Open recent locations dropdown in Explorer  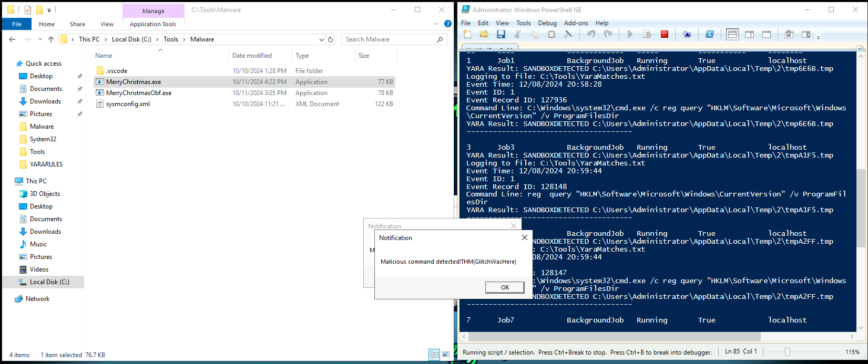click(39, 39)
